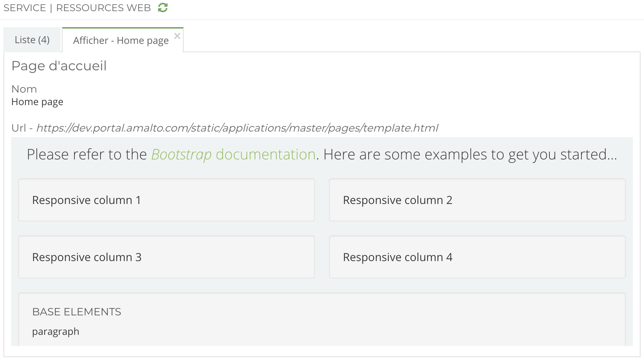Close the Afficher - Home page tab
This screenshot has height=362, width=644.
coord(177,36)
